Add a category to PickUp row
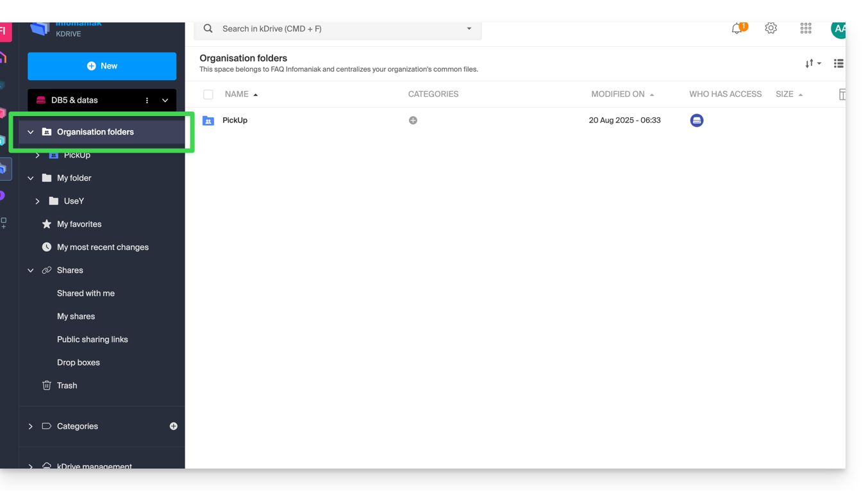This screenshot has height=491, width=868. click(x=413, y=121)
